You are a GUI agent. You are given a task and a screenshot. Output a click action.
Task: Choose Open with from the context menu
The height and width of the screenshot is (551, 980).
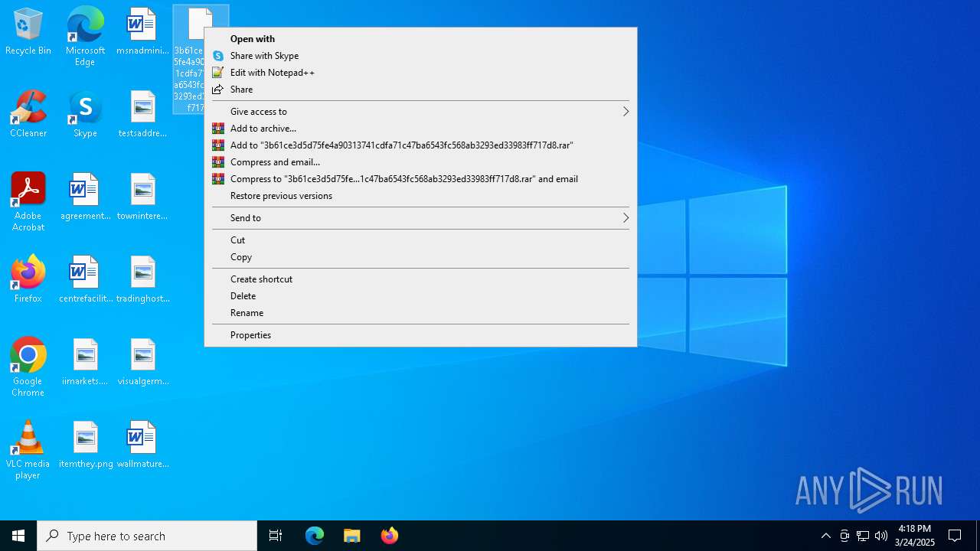pos(420,39)
